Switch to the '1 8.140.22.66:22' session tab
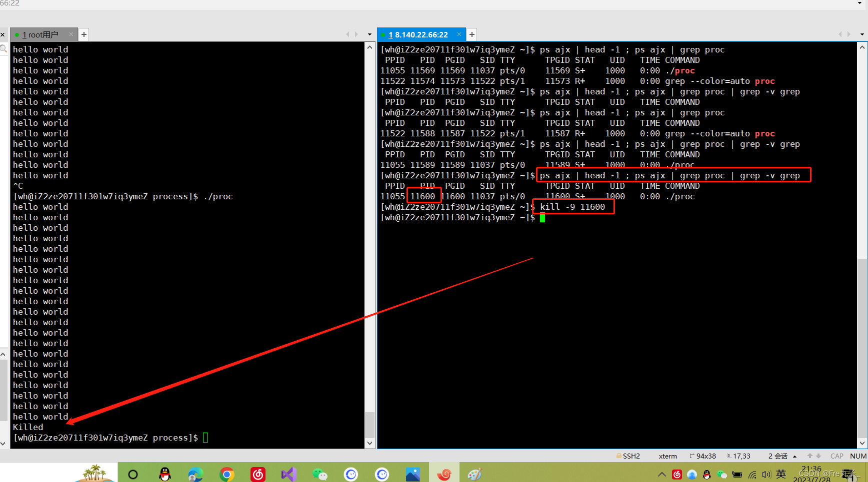The height and width of the screenshot is (482, 868). click(x=418, y=34)
